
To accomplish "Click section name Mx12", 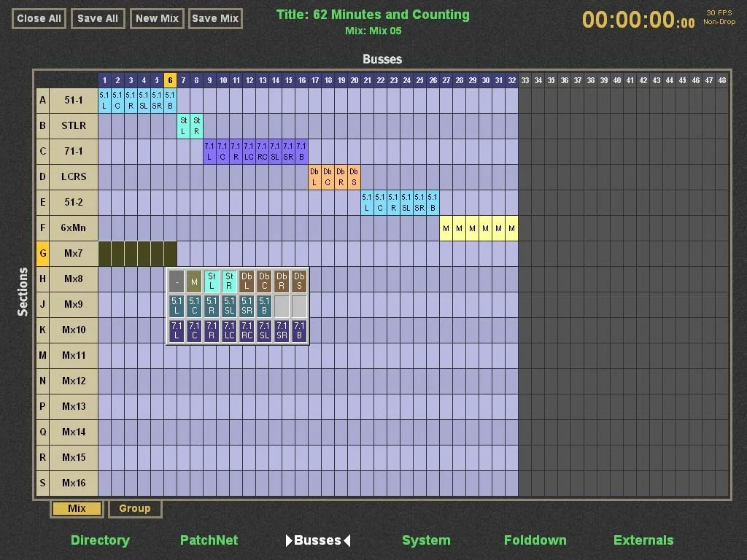I will 74,381.
